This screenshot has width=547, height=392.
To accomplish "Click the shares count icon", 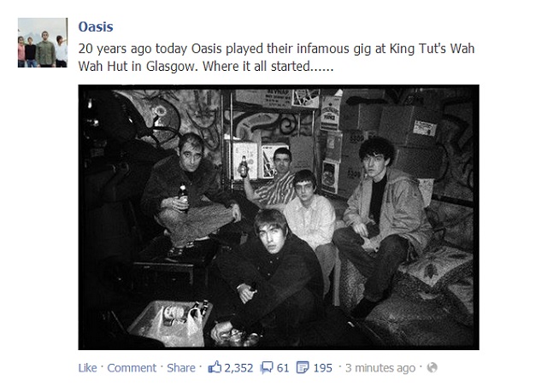I will pos(304,368).
